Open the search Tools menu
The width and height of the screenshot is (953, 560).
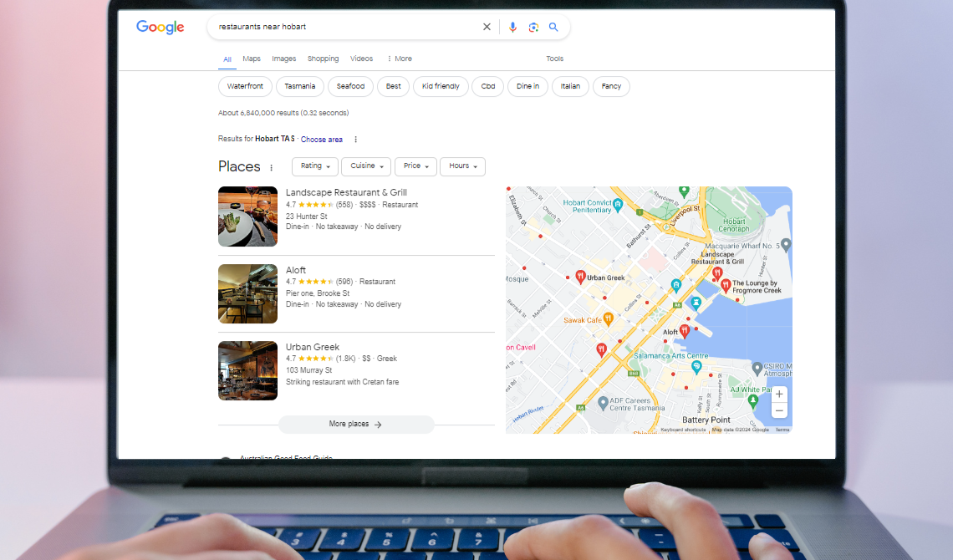pos(555,59)
